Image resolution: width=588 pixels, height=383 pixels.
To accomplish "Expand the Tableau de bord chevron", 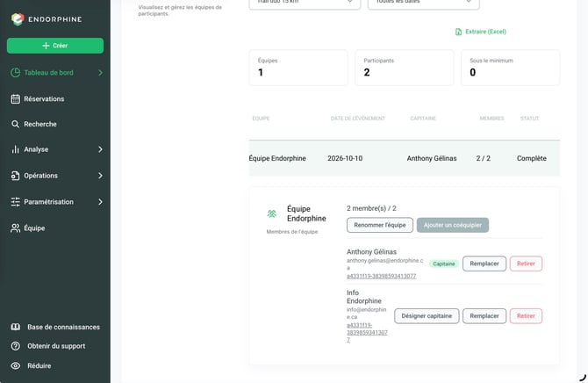I will tap(100, 72).
